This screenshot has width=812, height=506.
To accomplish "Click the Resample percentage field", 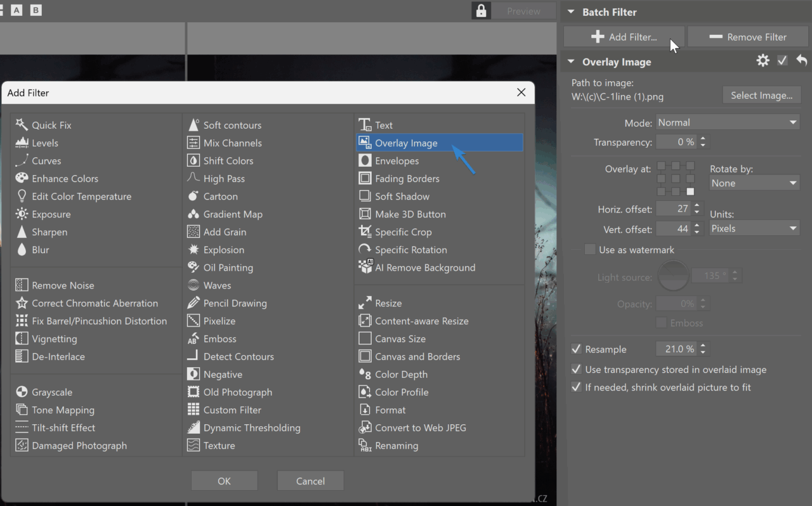I will tap(677, 349).
